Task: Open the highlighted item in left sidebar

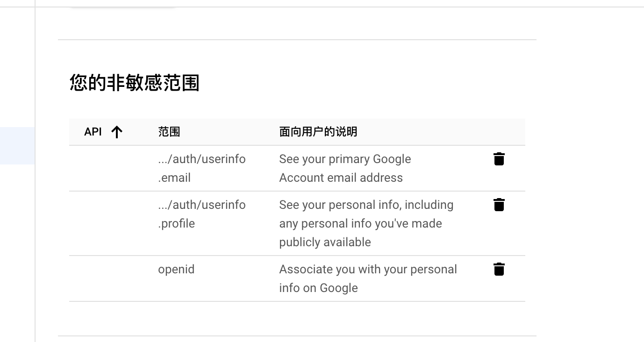Action: (17, 146)
